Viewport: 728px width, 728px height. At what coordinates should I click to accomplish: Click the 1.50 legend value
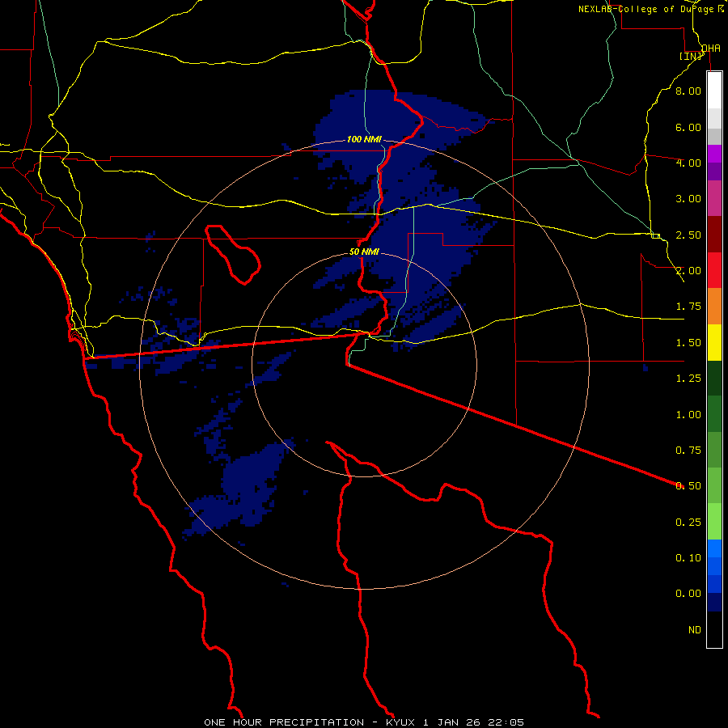[688, 343]
